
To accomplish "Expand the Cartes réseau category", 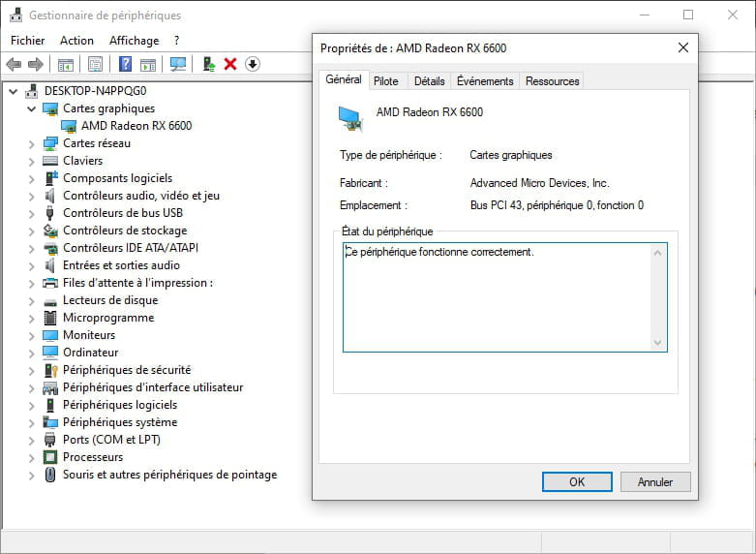I will pyautogui.click(x=32, y=143).
